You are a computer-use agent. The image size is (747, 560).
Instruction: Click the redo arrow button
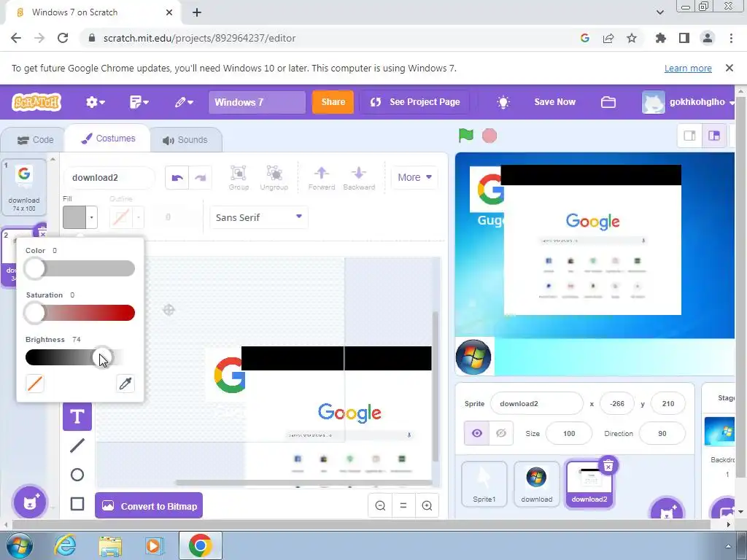[x=200, y=178]
